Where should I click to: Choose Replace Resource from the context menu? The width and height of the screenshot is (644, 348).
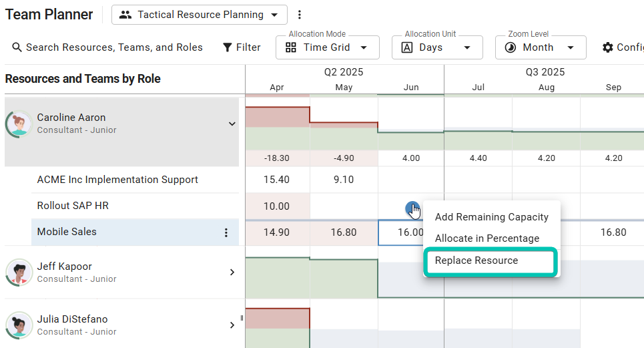[x=491, y=261]
